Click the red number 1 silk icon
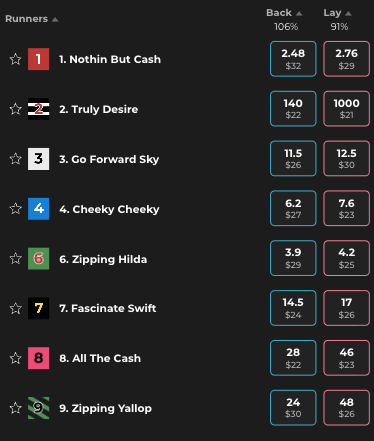This screenshot has height=441, width=374. (38, 59)
